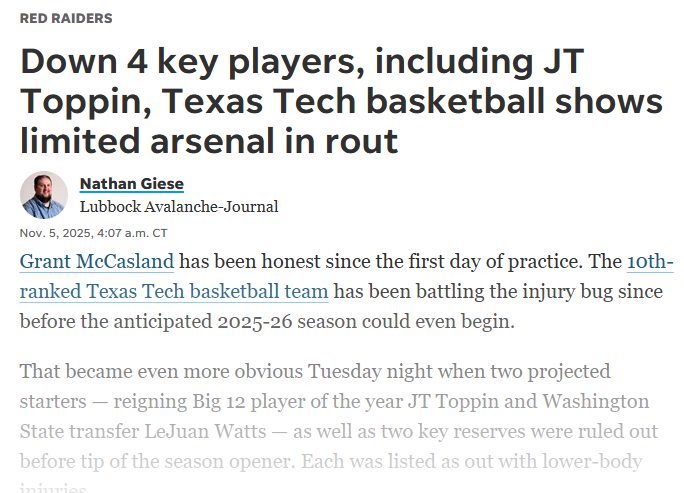Click the Lubbock Avalanche-Journal publication name

coord(179,207)
